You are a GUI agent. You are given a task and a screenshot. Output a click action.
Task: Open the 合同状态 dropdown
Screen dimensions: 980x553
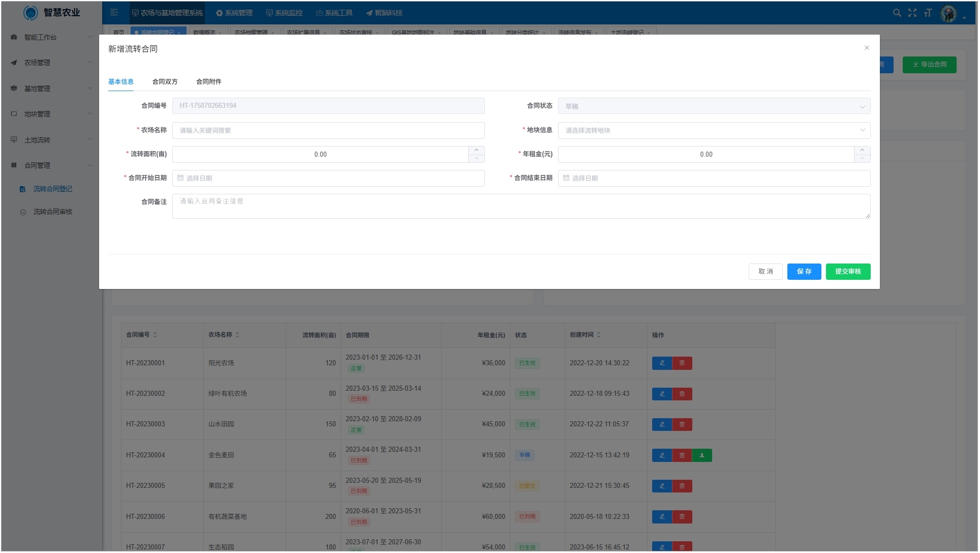click(x=714, y=106)
